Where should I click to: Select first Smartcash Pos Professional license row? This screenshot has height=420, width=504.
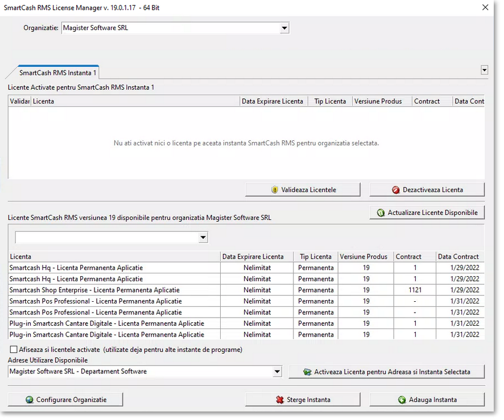point(246,301)
